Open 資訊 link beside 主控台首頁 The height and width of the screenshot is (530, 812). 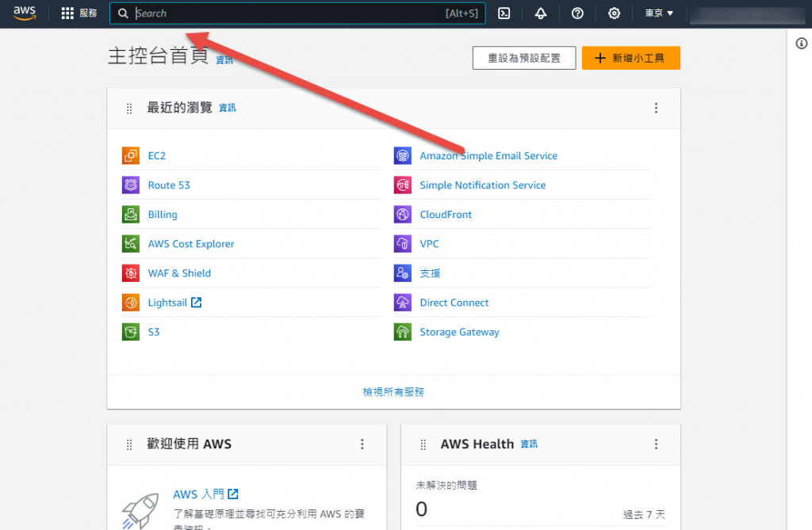224,60
